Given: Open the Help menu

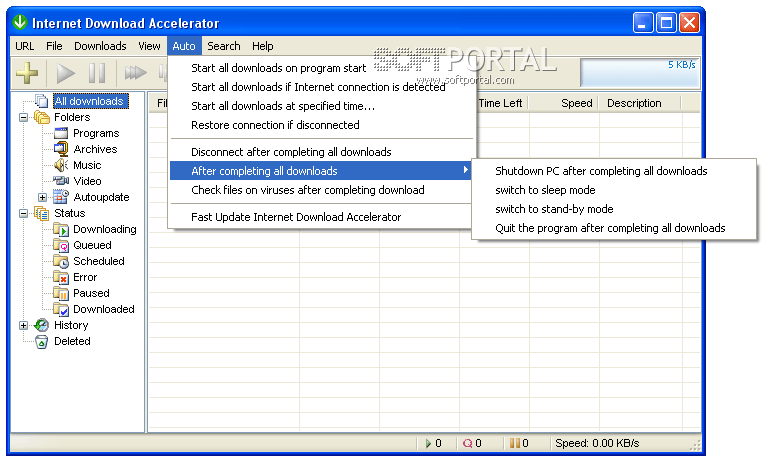Looking at the screenshot, I should point(262,46).
